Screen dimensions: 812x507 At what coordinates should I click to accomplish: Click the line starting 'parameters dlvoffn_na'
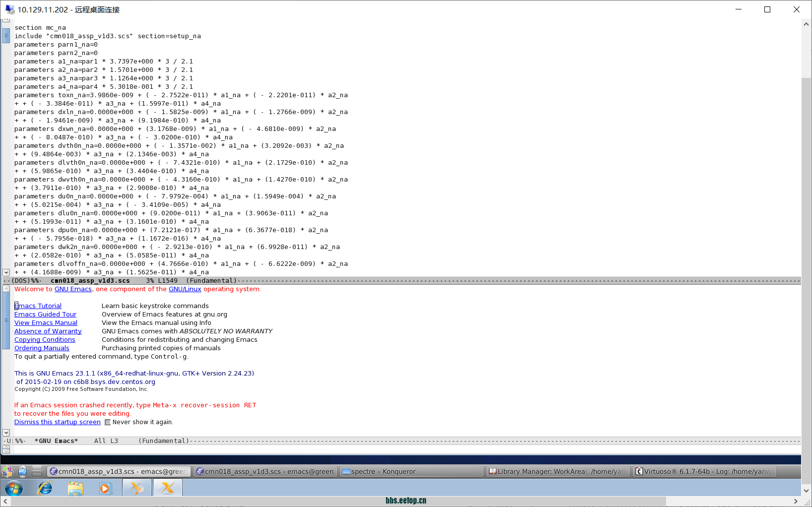click(181, 264)
